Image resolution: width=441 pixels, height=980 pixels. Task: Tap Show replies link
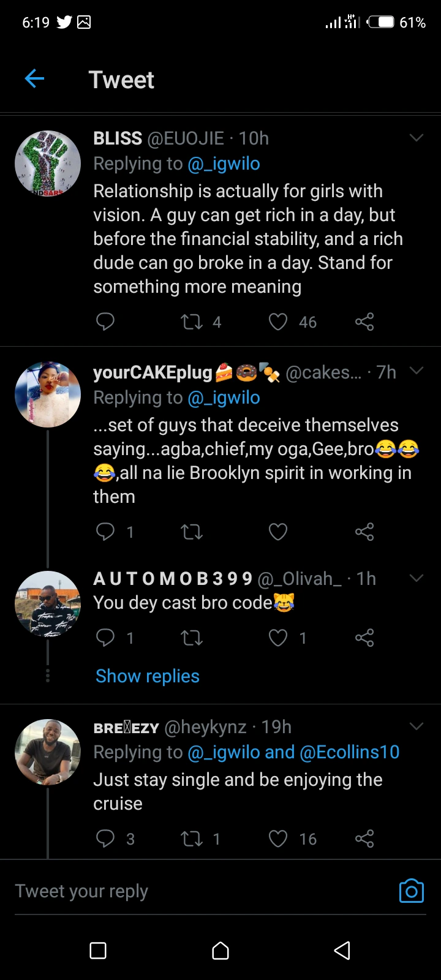point(148,676)
